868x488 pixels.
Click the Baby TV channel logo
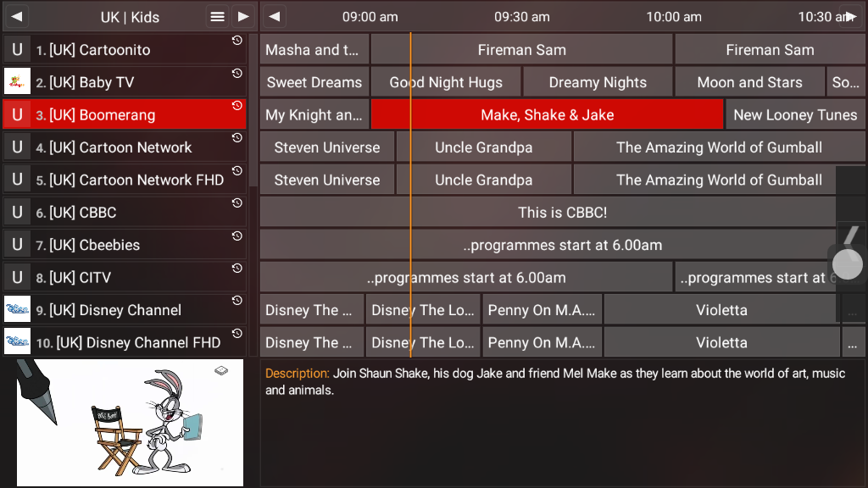17,82
